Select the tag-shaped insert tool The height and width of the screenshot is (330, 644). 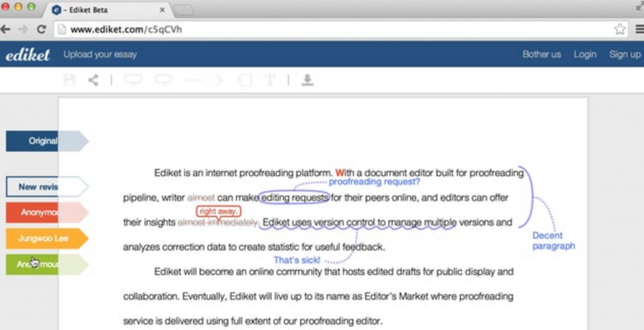(245, 80)
